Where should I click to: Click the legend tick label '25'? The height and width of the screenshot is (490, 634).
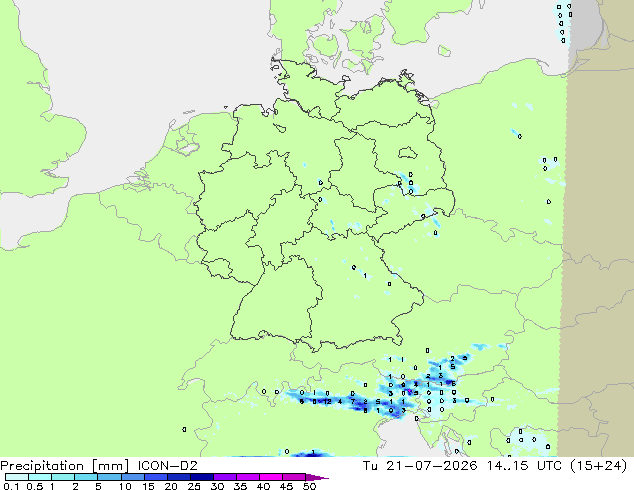194,486
